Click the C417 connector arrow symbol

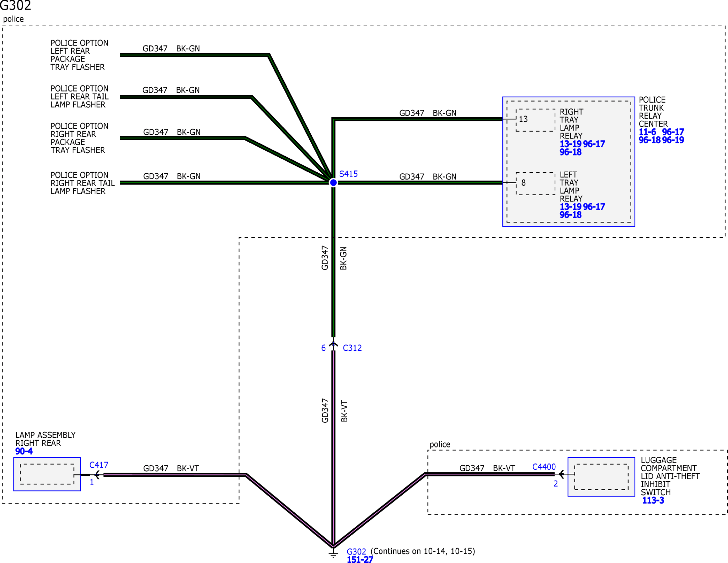pos(97,474)
